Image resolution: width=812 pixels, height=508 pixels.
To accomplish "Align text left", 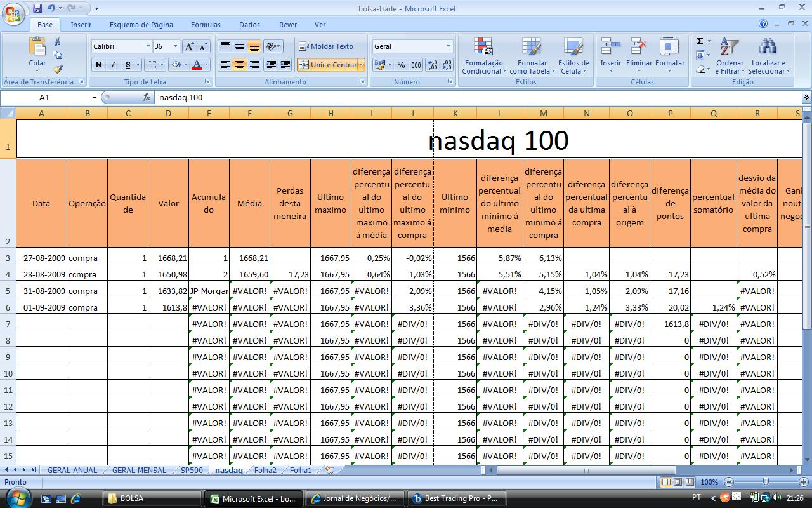I will click(x=225, y=65).
